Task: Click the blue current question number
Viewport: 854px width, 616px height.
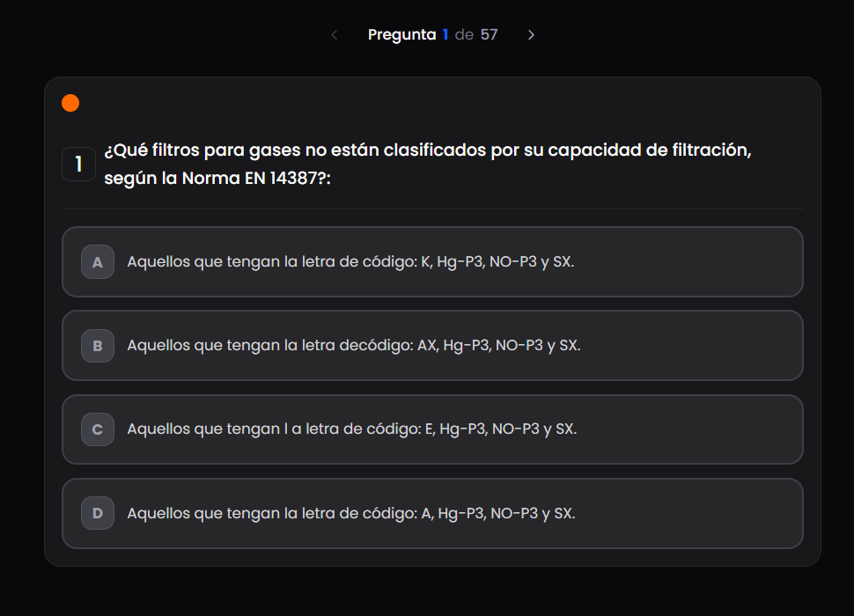Action: (x=445, y=35)
